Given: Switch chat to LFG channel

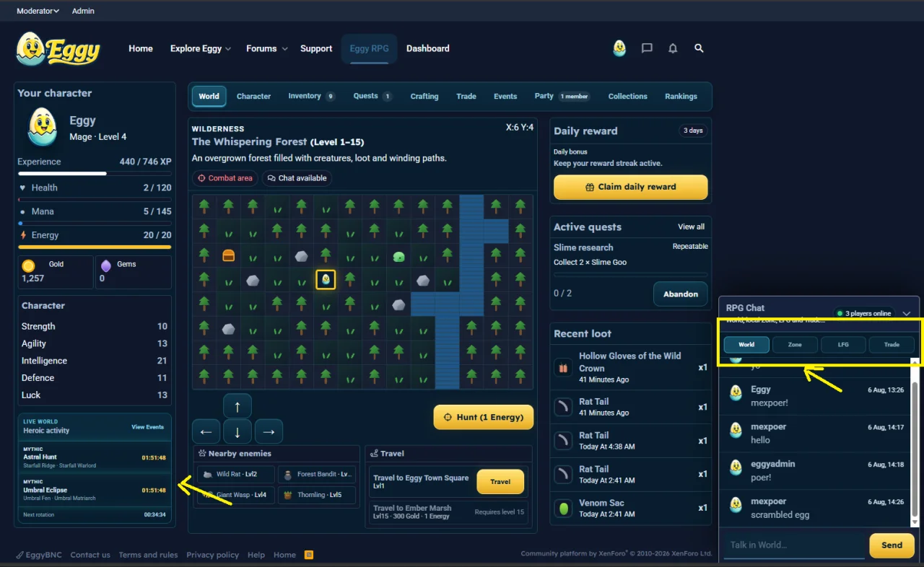Looking at the screenshot, I should pyautogui.click(x=843, y=345).
